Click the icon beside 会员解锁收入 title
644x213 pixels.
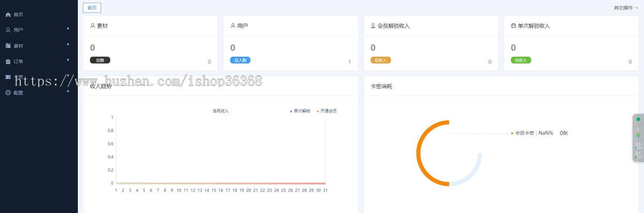pyautogui.click(x=373, y=25)
